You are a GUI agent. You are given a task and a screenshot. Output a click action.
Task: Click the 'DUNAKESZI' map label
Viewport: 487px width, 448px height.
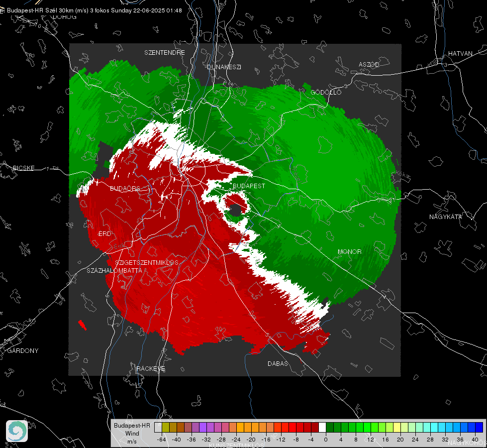224,67
